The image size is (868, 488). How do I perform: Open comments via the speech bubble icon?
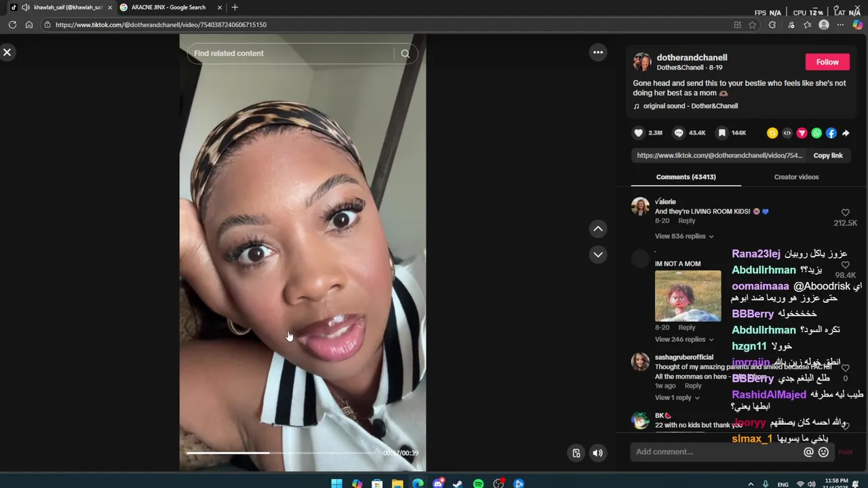679,133
